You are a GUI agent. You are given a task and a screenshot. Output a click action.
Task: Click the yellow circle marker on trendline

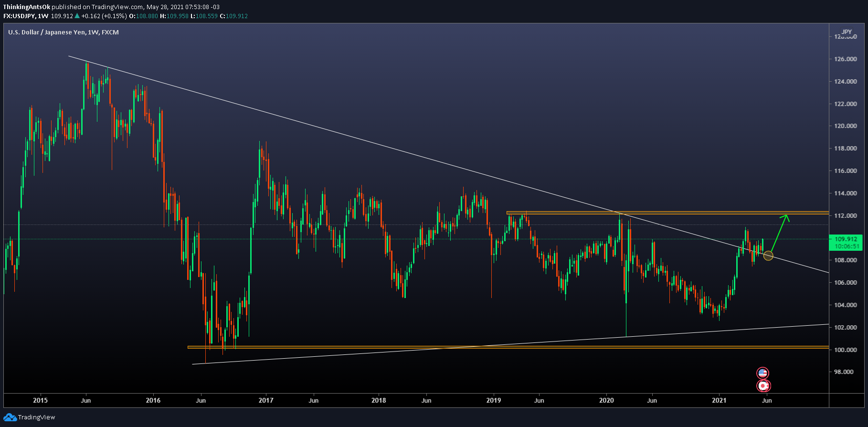coord(768,256)
